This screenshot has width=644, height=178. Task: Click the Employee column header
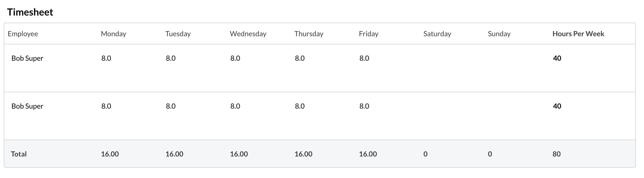(x=23, y=34)
